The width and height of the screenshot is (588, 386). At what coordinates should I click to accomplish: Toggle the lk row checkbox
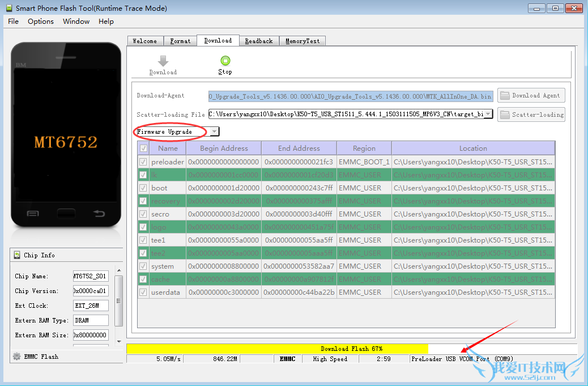(x=143, y=175)
